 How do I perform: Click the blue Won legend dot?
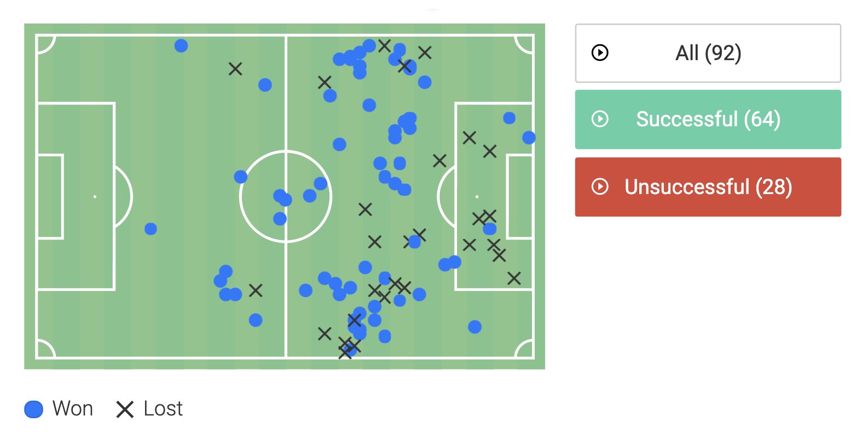(34, 409)
